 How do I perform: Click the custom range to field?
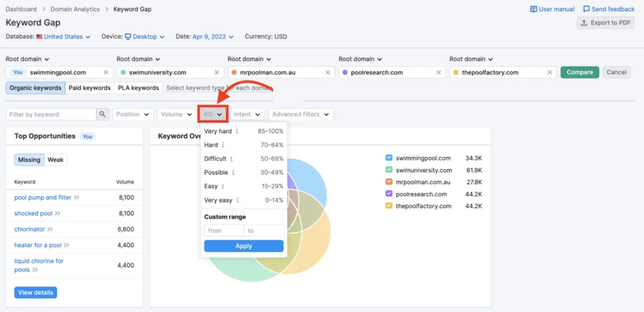click(264, 230)
